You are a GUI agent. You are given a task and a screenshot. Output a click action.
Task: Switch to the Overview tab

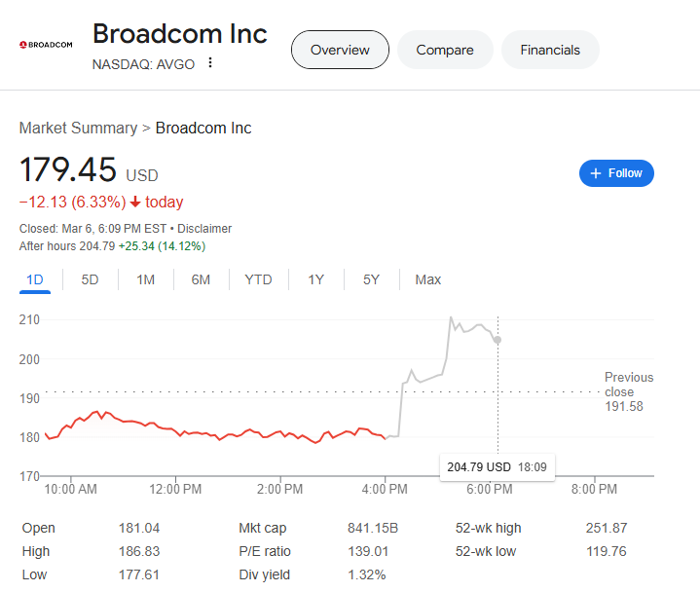[340, 50]
